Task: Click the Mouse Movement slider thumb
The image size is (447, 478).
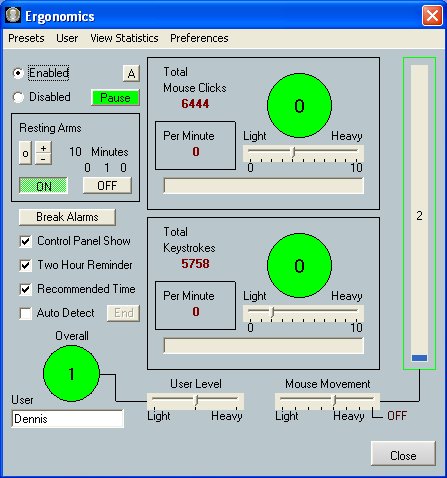Action: tap(334, 400)
